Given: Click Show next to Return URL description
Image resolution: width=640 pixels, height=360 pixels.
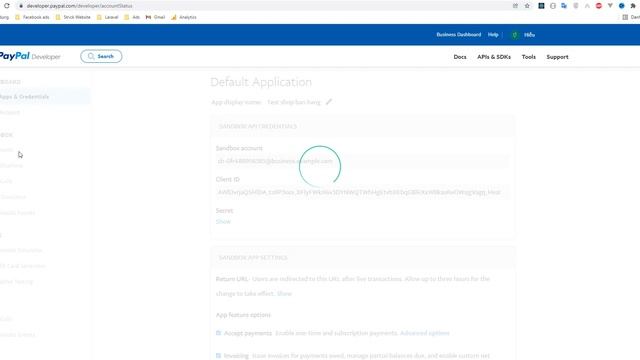Looking at the screenshot, I should (284, 293).
